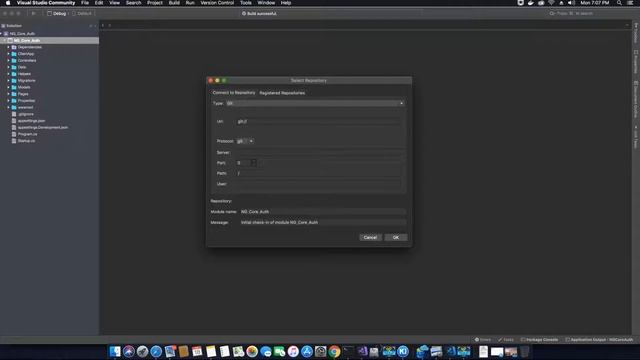Open the Package Console pad
Viewport: 640px width, 360px height.
coord(540,340)
